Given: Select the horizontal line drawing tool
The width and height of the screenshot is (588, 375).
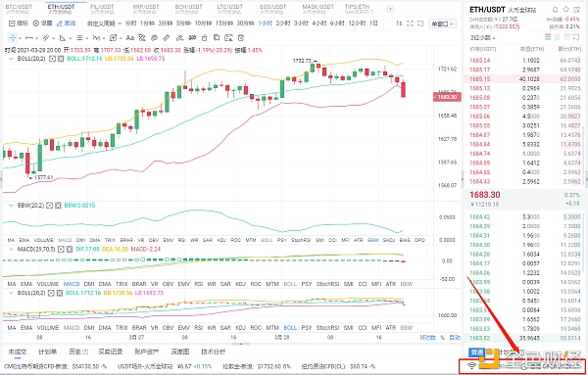Looking at the screenshot, I should coord(29,38).
